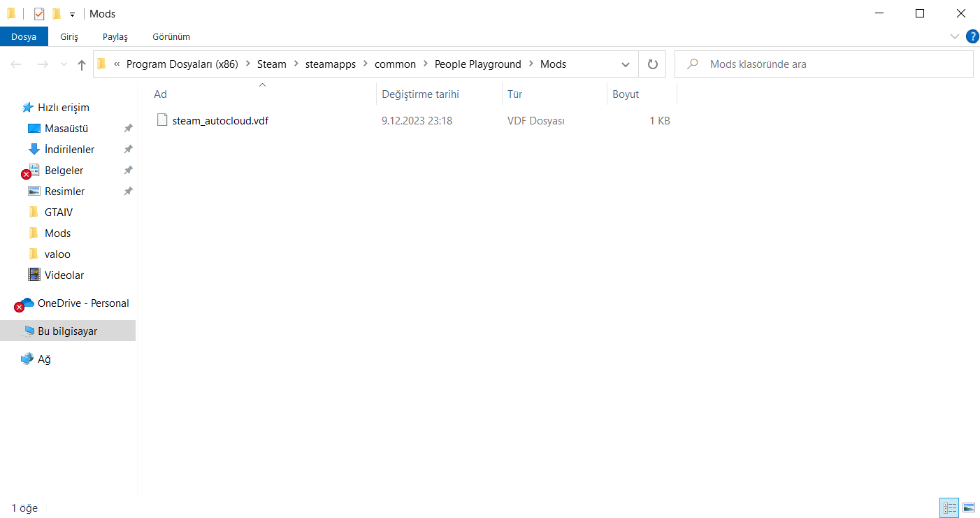
Task: Open the Help question mark icon
Action: tap(972, 36)
